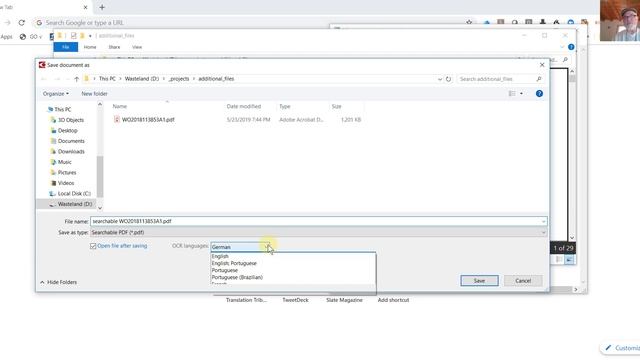Image resolution: width=640 pixels, height=360 pixels.
Task: Open Translation Trib... shortcut
Action: pos(246,300)
